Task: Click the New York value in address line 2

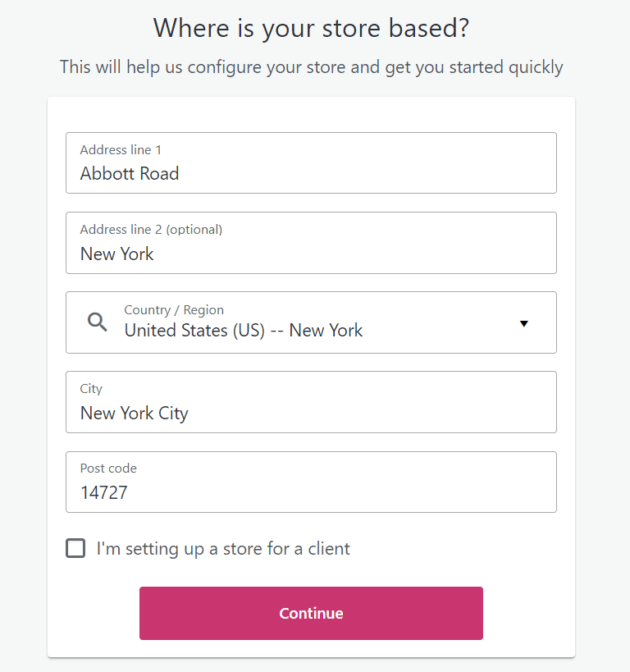Action: 117,254
